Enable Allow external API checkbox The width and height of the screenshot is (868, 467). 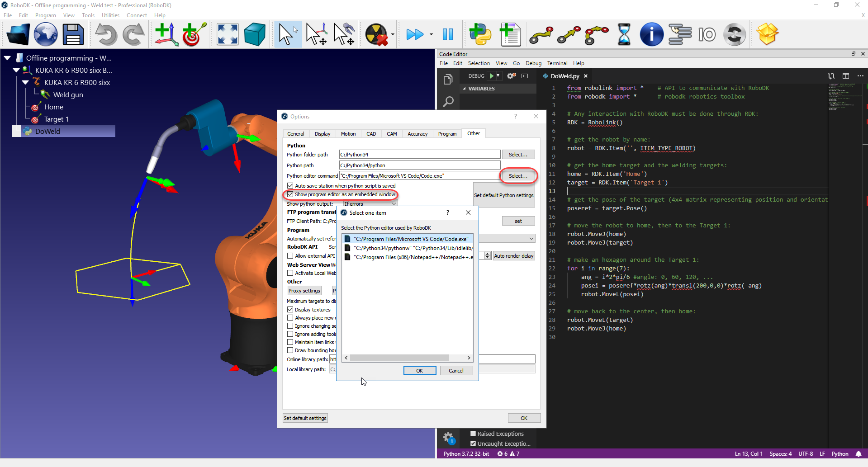tap(290, 256)
